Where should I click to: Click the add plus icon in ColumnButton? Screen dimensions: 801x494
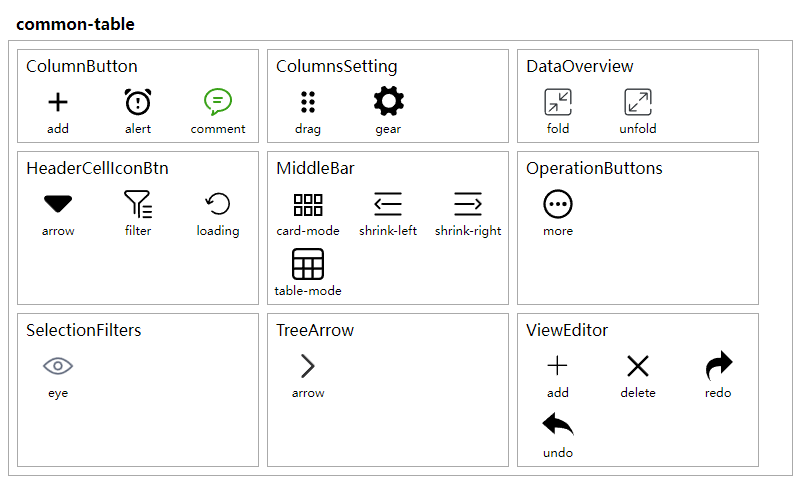(58, 102)
